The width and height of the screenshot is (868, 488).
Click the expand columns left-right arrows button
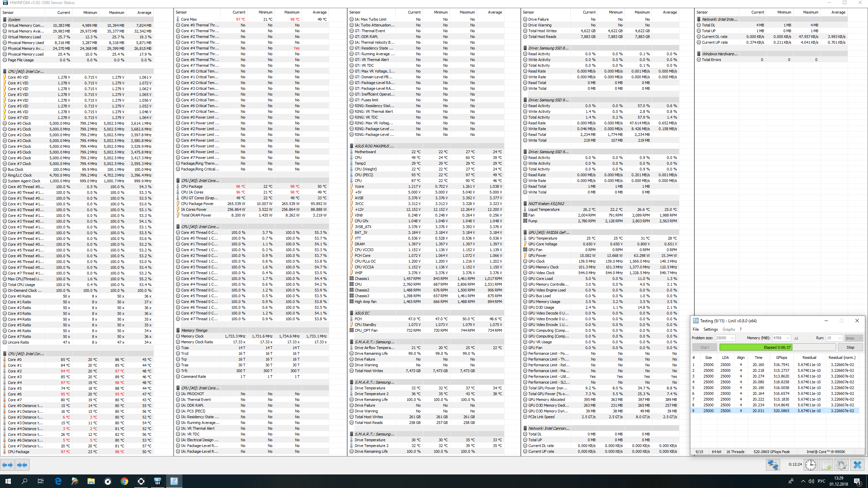click(x=7, y=465)
